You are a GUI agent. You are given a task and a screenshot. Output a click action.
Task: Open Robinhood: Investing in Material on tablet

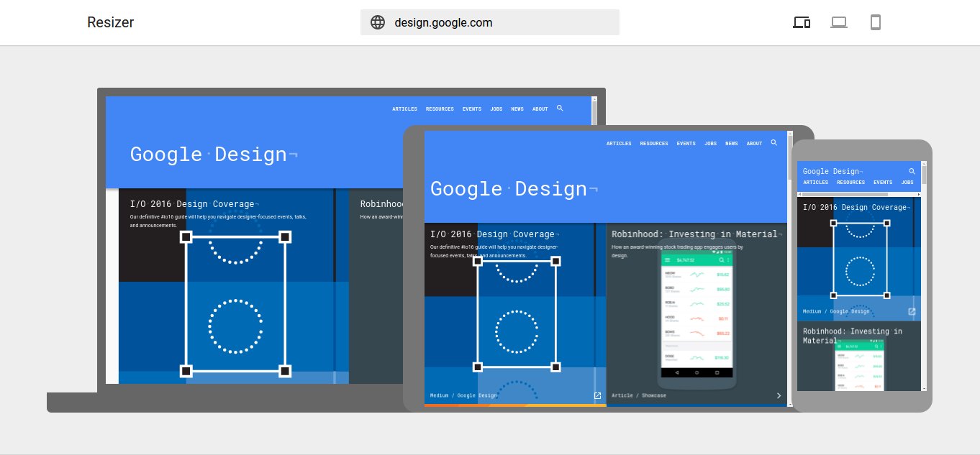pyautogui.click(x=695, y=234)
